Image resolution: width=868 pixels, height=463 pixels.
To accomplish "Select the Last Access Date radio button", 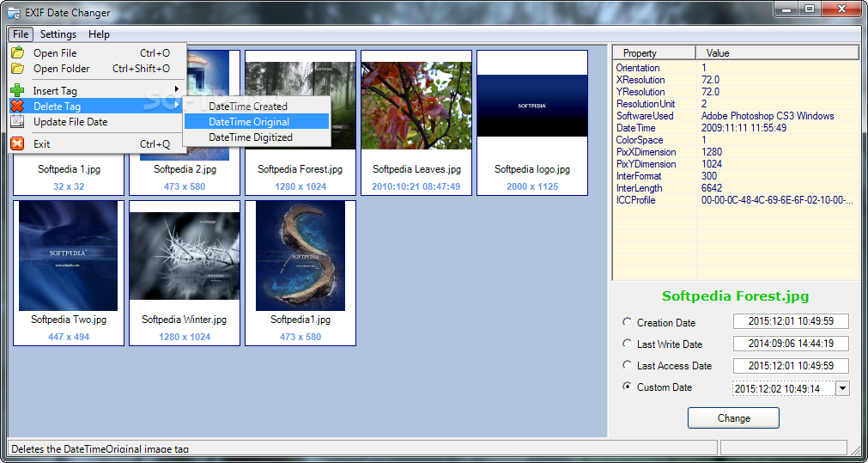I will coord(627,365).
